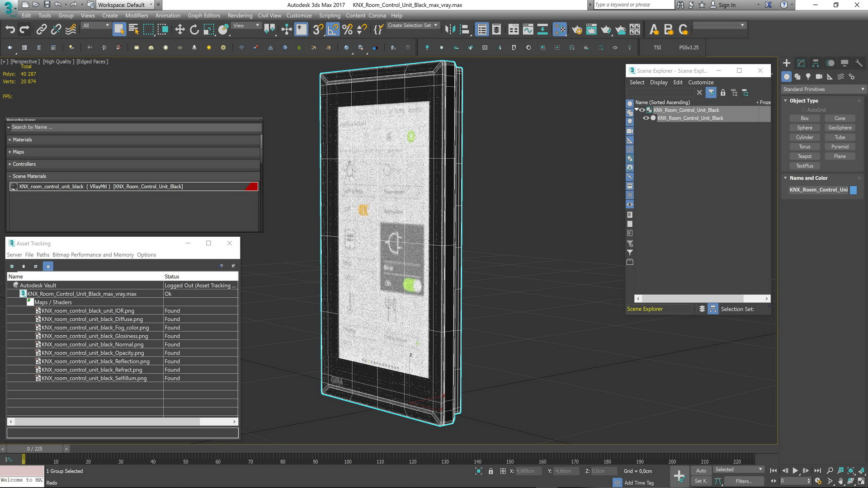Open the Graph Editors menu

[204, 15]
